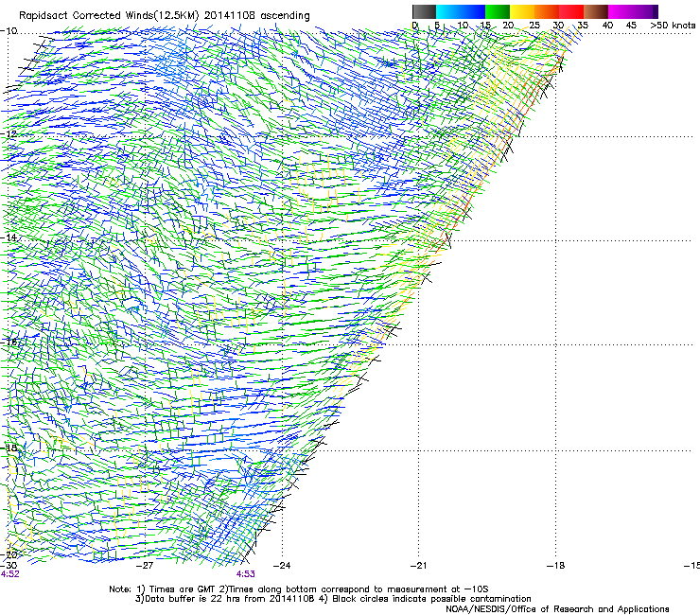Image resolution: width=700 pixels, height=615 pixels.
Task: Pick the red 30-35 knots legend swatch
Action: 571,11
